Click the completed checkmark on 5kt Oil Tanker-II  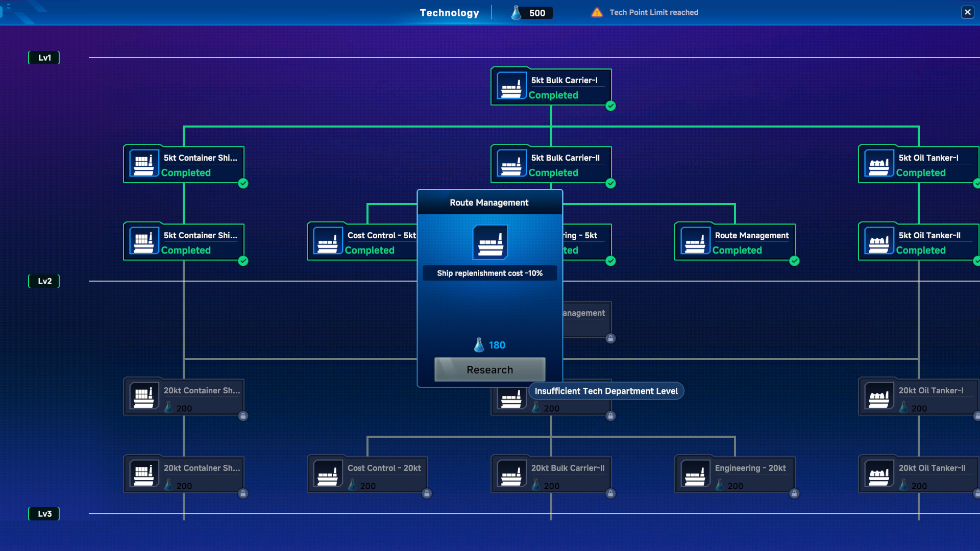(x=978, y=261)
